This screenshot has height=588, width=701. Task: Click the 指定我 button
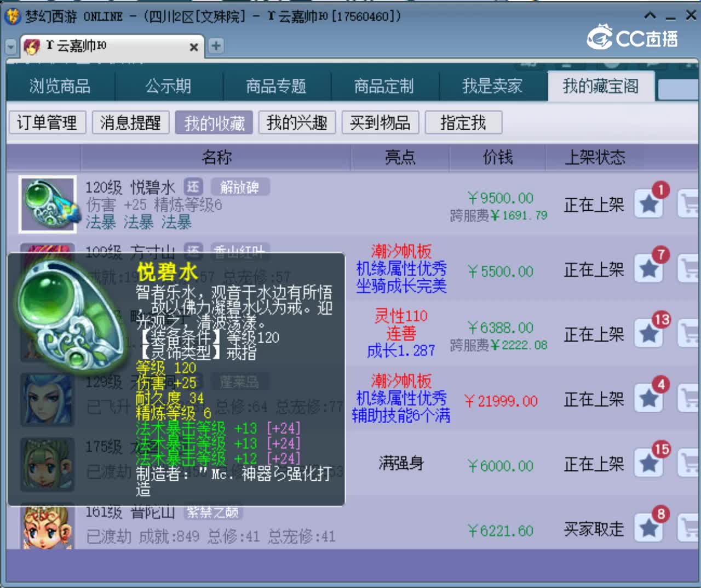pos(463,123)
